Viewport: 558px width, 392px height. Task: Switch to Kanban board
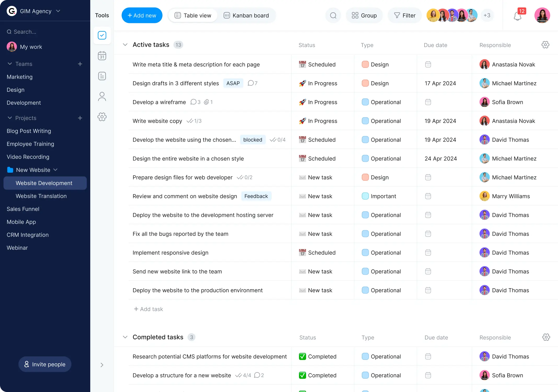[x=246, y=15]
